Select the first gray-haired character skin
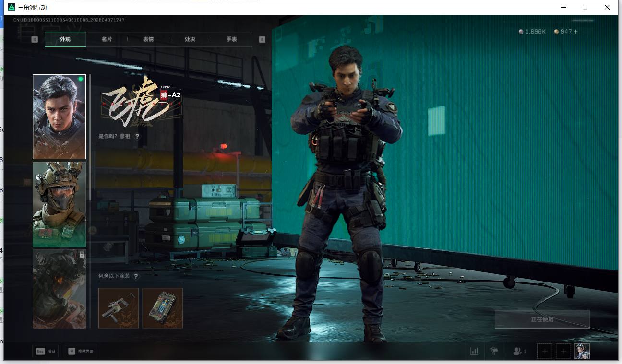622x364 pixels. pyautogui.click(x=59, y=117)
